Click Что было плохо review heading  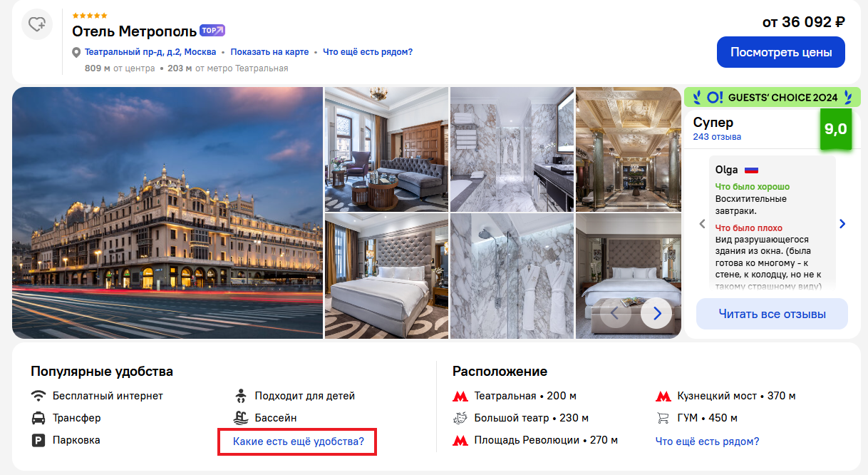click(749, 228)
